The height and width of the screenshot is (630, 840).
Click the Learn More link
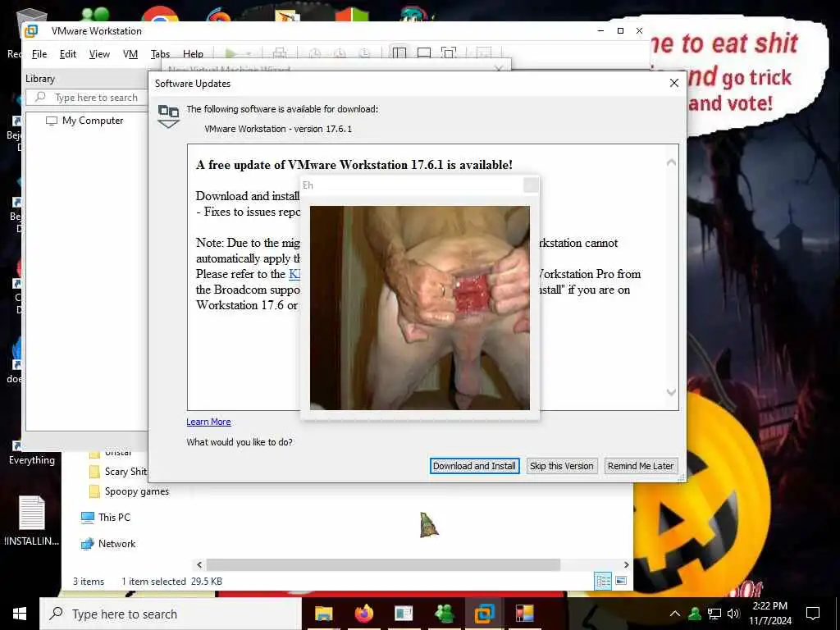pyautogui.click(x=208, y=422)
